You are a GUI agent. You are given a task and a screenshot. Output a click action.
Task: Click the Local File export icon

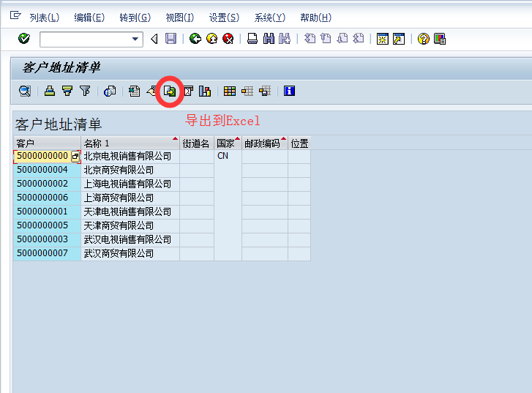pos(170,91)
